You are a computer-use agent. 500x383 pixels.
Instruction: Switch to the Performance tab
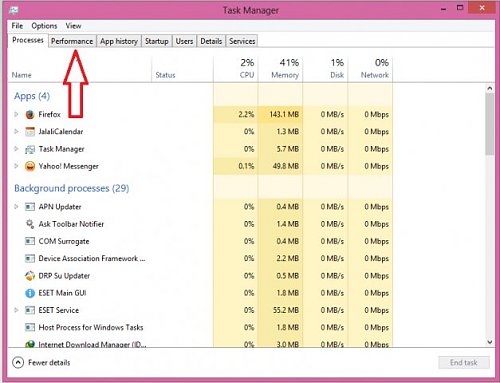coord(72,41)
